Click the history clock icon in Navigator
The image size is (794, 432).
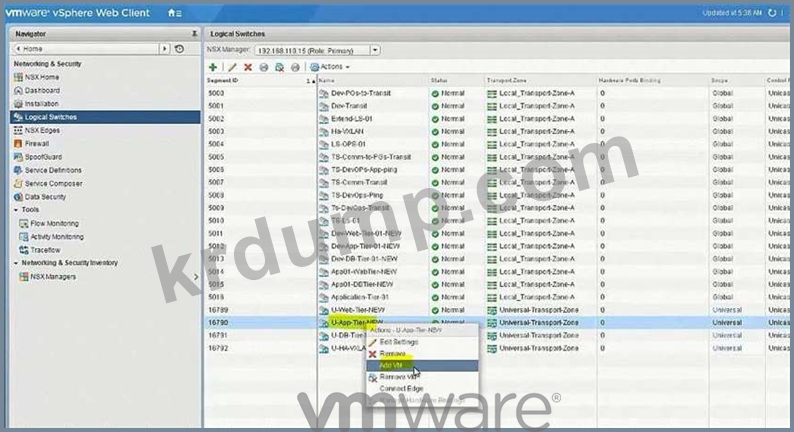coord(179,49)
